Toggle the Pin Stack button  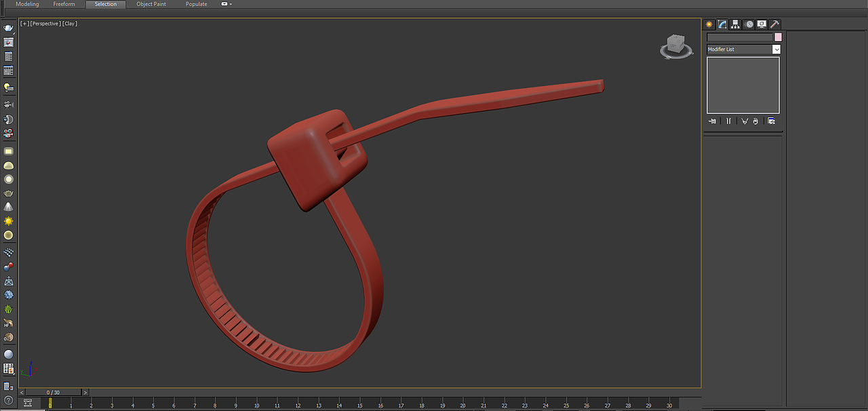(713, 121)
